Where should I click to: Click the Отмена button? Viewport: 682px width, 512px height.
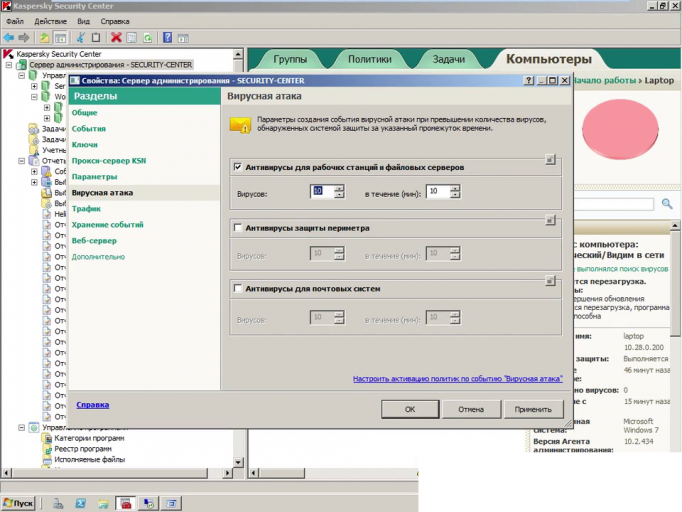click(471, 409)
